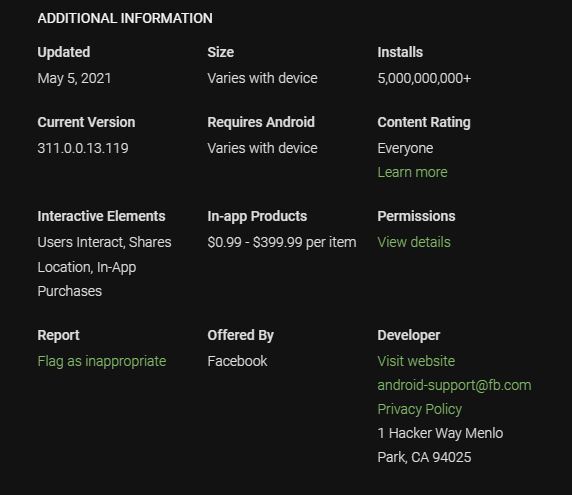572x495 pixels.
Task: Select the 5,000,000,000+ installs text
Action: (x=424, y=78)
